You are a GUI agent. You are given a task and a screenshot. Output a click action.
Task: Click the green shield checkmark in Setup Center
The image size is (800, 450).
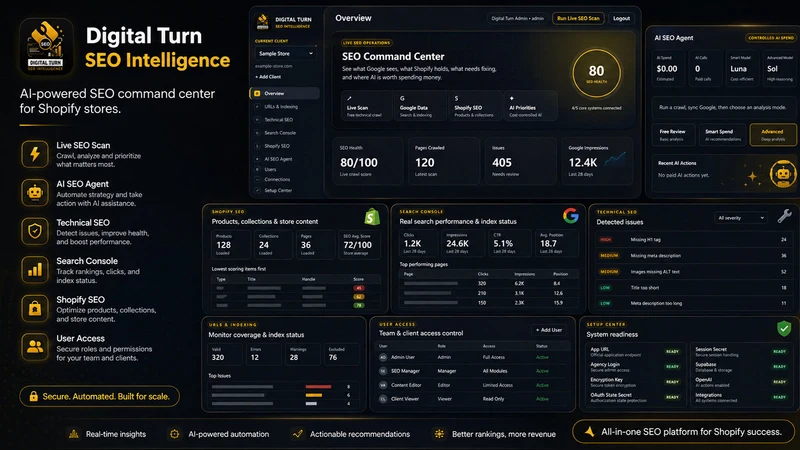click(784, 328)
